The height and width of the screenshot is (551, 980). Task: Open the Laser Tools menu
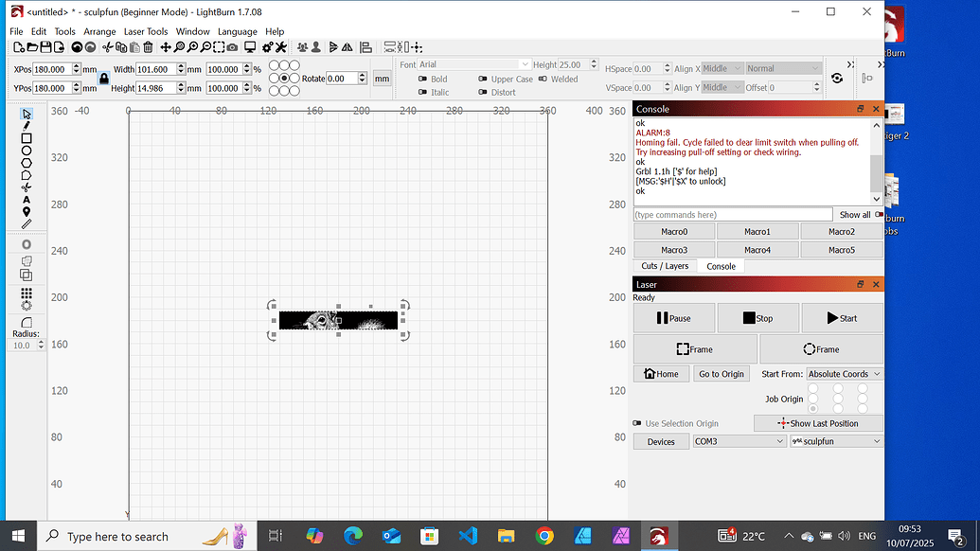146,31
